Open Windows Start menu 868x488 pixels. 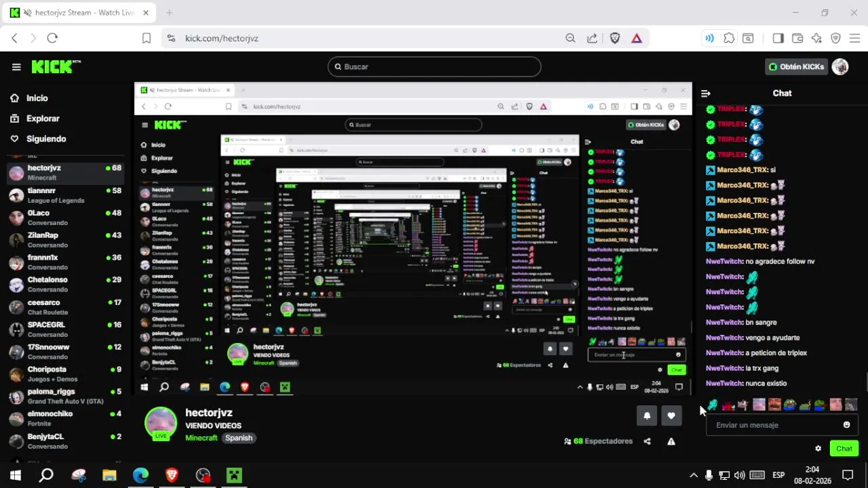pyautogui.click(x=15, y=475)
